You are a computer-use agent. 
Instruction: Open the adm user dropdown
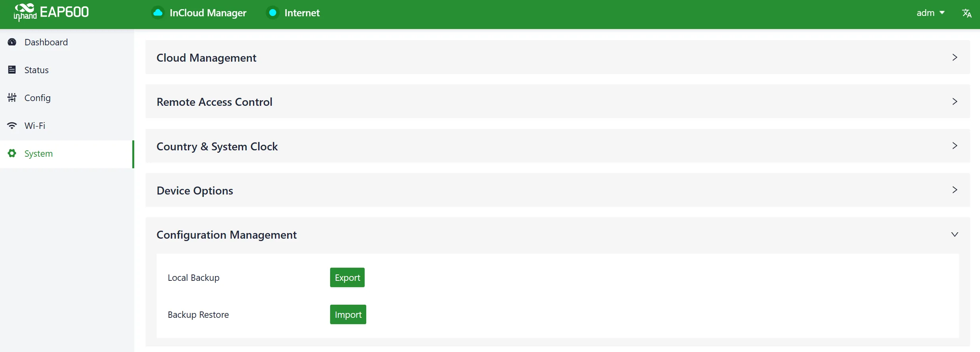pos(930,13)
